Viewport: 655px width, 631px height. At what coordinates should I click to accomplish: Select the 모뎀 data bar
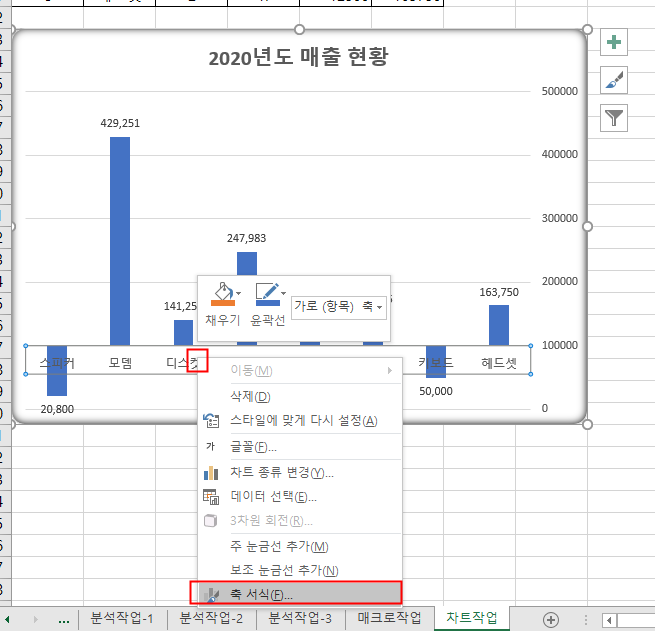[x=120, y=241]
